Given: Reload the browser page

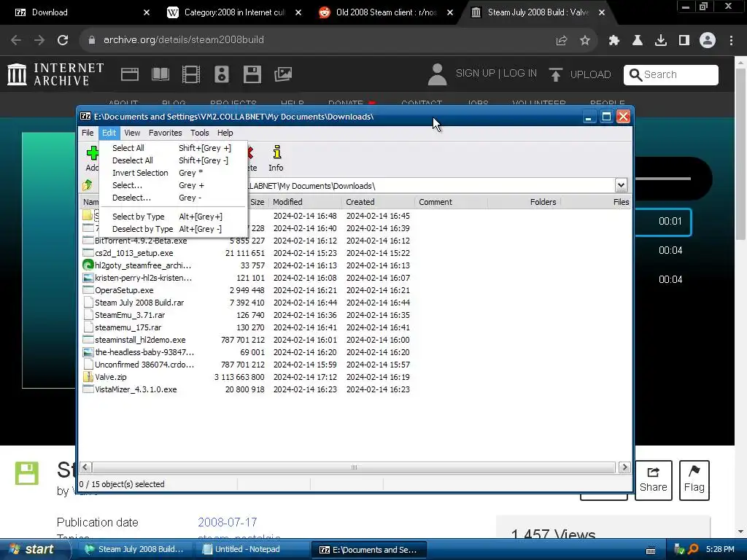Looking at the screenshot, I should 63,40.
